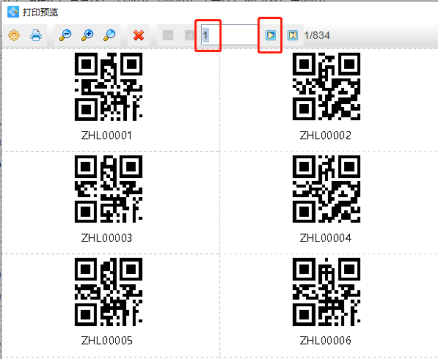Viewport: 438px width, 360px height.
Task: Go to next page arrow button
Action: [271, 35]
